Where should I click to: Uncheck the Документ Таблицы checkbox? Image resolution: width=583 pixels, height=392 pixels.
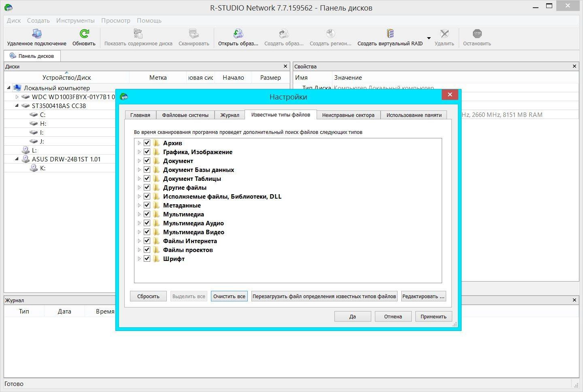pos(147,178)
